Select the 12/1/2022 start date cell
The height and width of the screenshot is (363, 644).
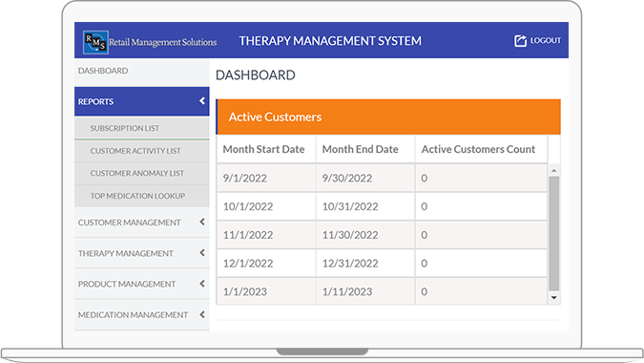(266, 263)
